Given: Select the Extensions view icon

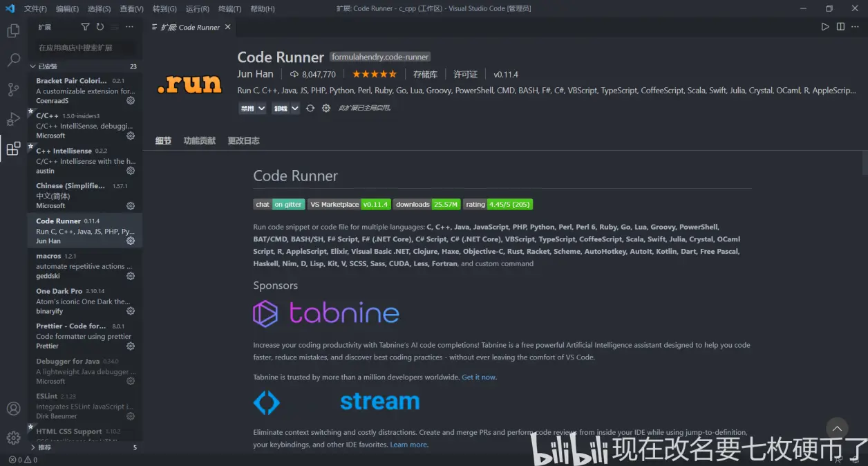Looking at the screenshot, I should [x=13, y=148].
